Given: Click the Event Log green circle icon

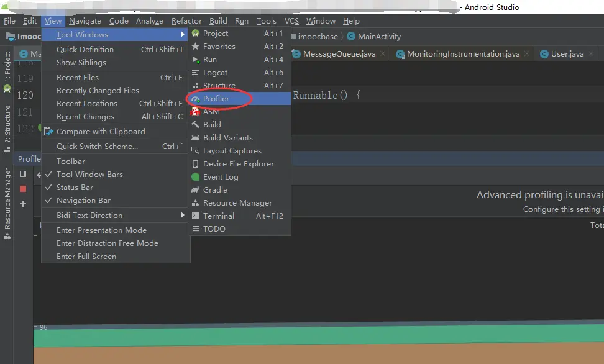Looking at the screenshot, I should [195, 177].
